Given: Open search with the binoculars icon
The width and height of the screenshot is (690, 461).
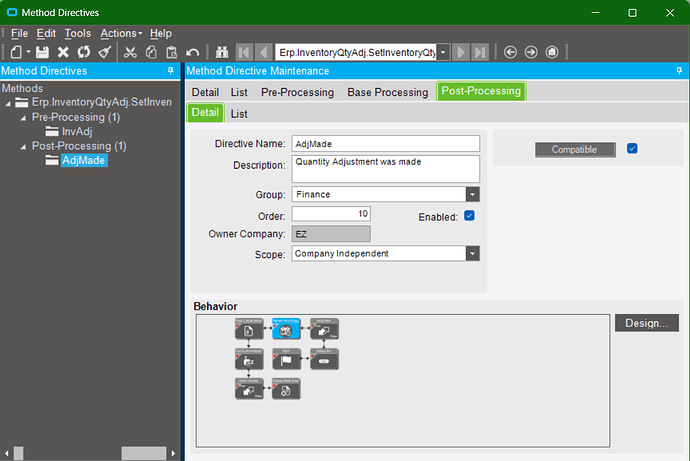Looking at the screenshot, I should [x=222, y=52].
